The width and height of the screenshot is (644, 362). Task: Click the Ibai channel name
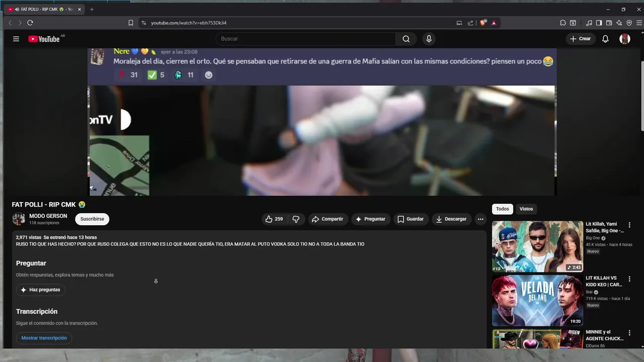click(x=589, y=292)
